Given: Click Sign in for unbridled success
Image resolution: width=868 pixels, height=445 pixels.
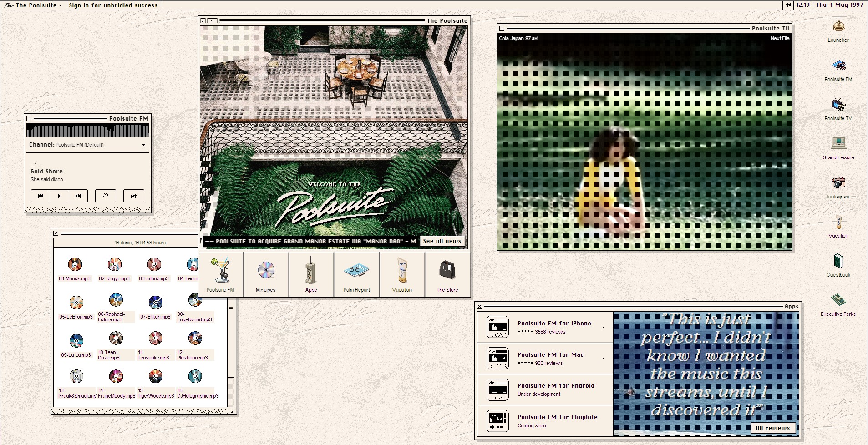Looking at the screenshot, I should (113, 5).
